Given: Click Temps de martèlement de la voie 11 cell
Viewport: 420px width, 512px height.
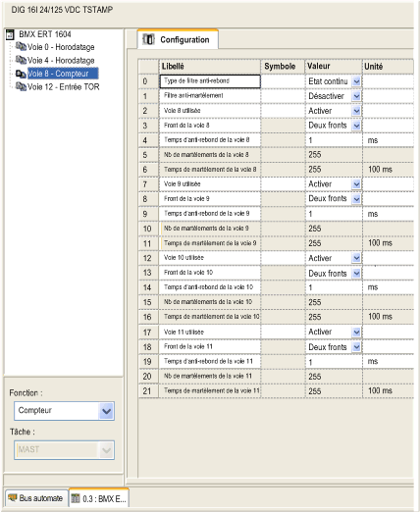Looking at the screenshot, I should click(210, 390).
